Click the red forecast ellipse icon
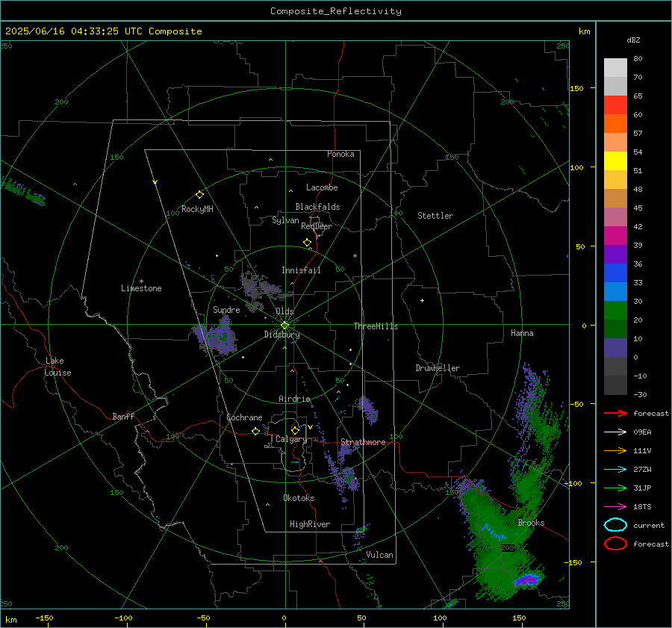This screenshot has width=672, height=628. [615, 544]
